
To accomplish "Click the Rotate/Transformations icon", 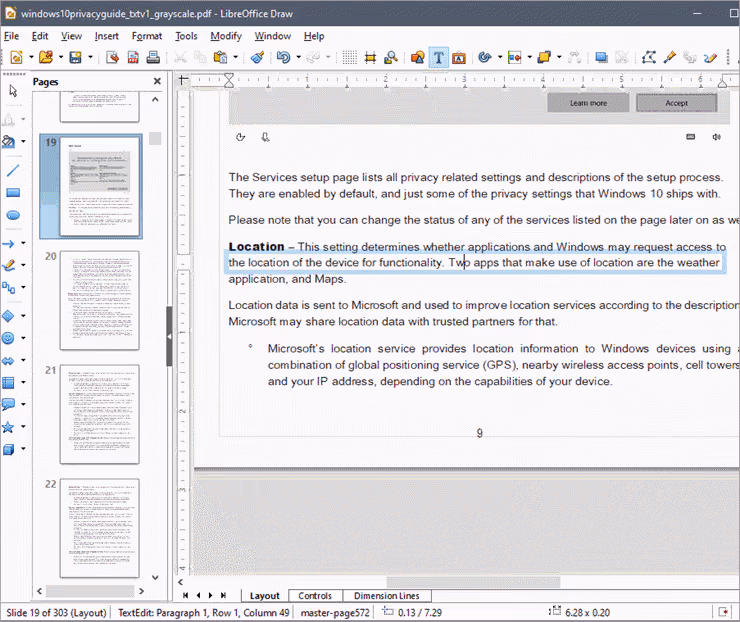I will coord(485,58).
